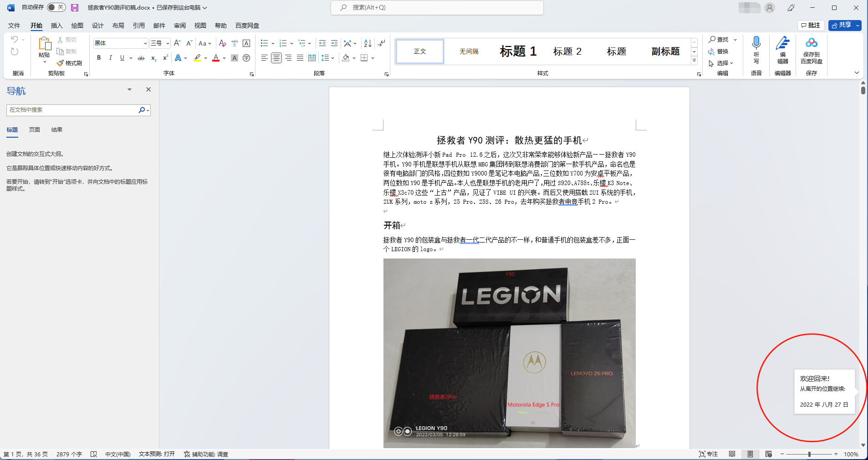Click Find (查找) button
The image size is (868, 460).
tap(719, 40)
